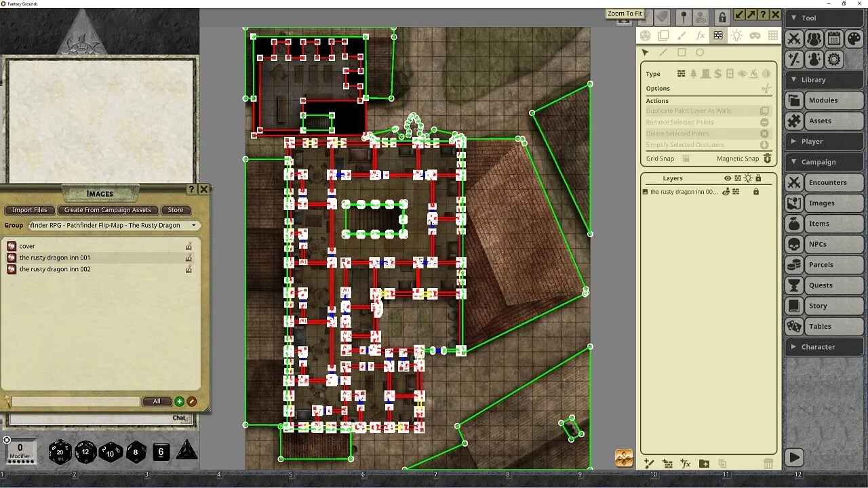Toggle the image lock padlock in top toolbar
Screen dimensions: 868x488
coord(722,17)
